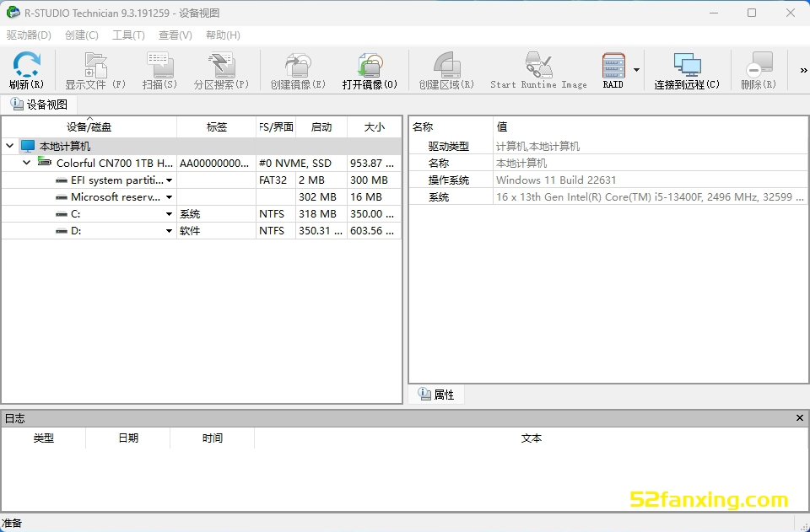Click the 操作系统 property row
Viewport: 810px width, 532px height.
click(x=608, y=180)
